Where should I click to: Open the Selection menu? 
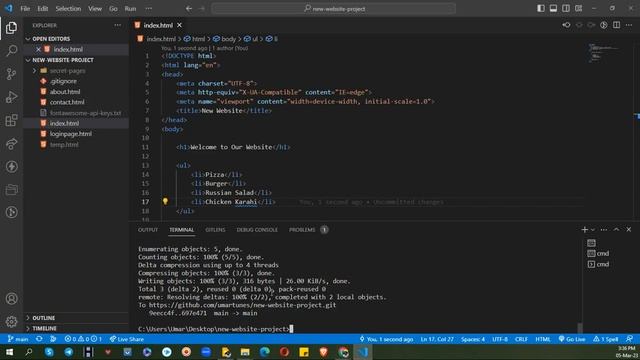(x=68, y=9)
